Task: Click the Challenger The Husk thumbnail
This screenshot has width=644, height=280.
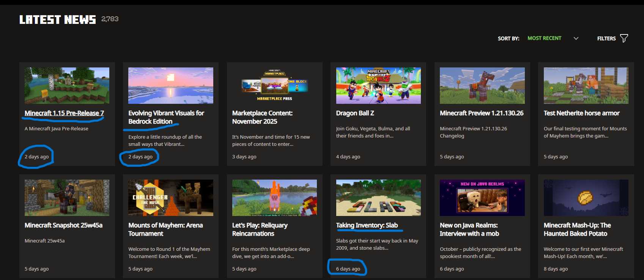Action: tap(170, 198)
